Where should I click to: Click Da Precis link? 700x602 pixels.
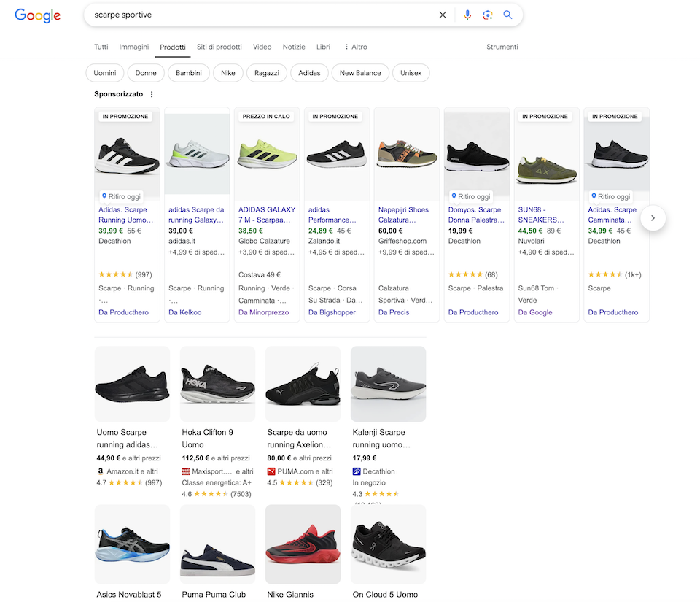pos(393,312)
